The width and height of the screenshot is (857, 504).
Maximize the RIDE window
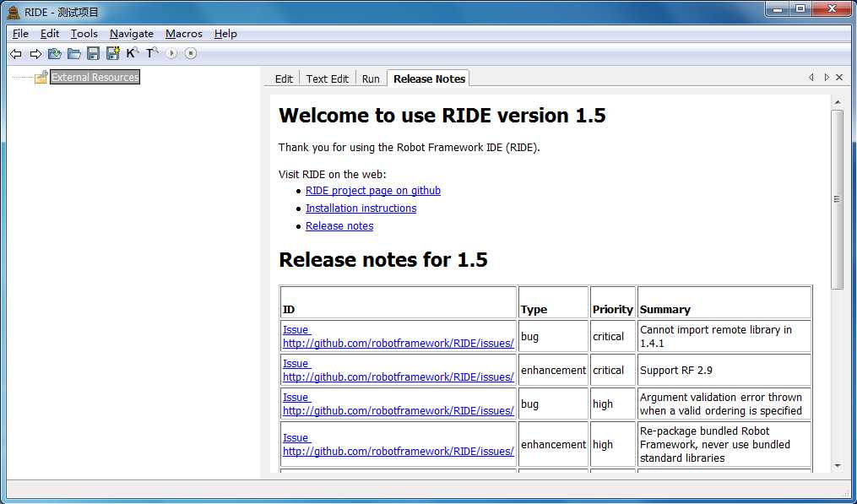click(x=800, y=9)
